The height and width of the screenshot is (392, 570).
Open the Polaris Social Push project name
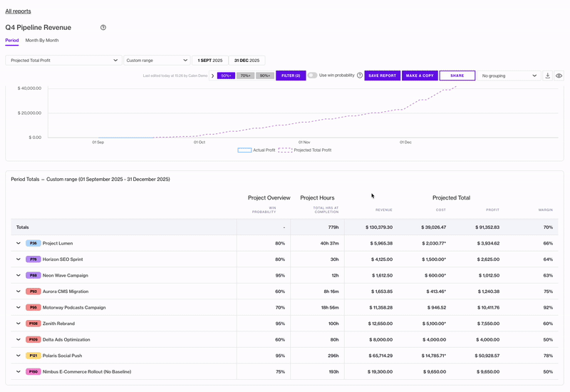click(x=62, y=356)
